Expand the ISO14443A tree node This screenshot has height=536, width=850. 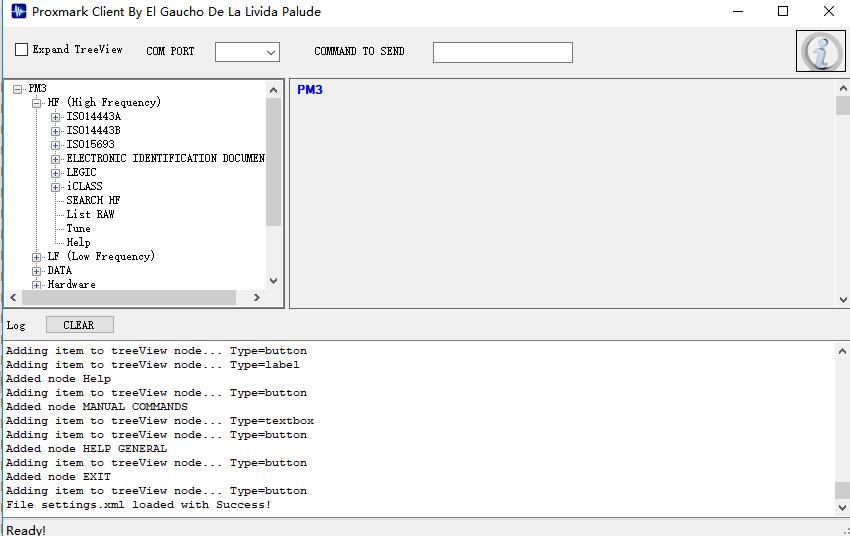click(x=56, y=117)
